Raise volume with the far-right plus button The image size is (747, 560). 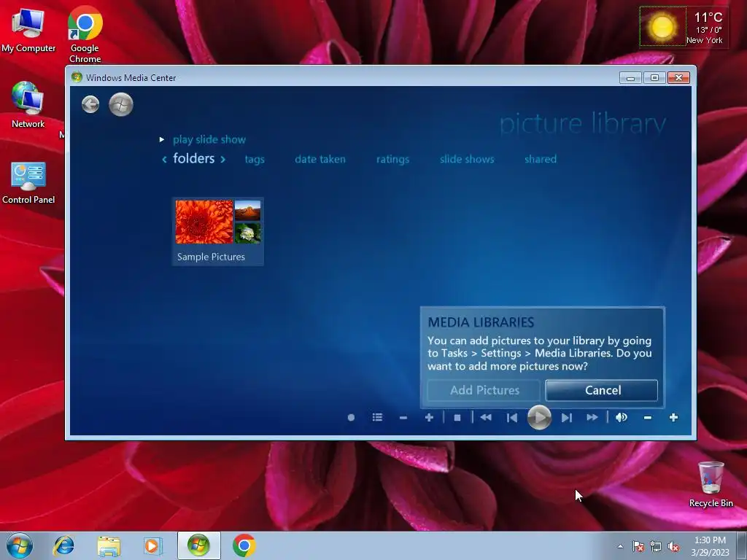coord(673,418)
